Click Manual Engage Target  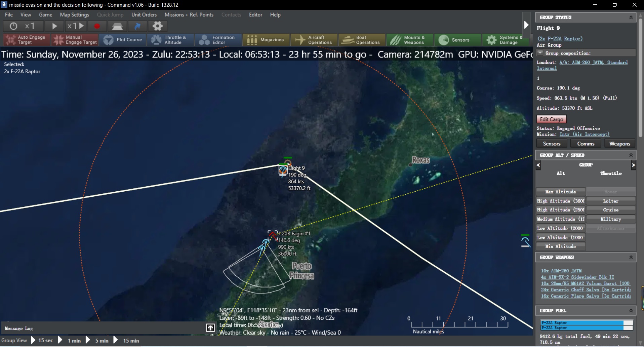(75, 40)
